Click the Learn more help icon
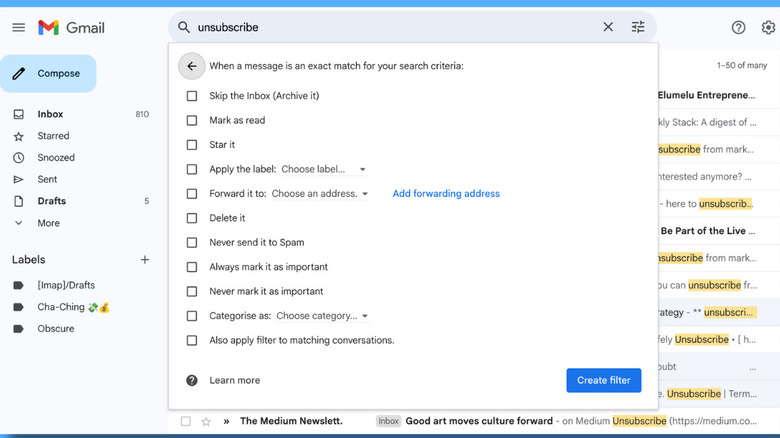 pyautogui.click(x=192, y=380)
